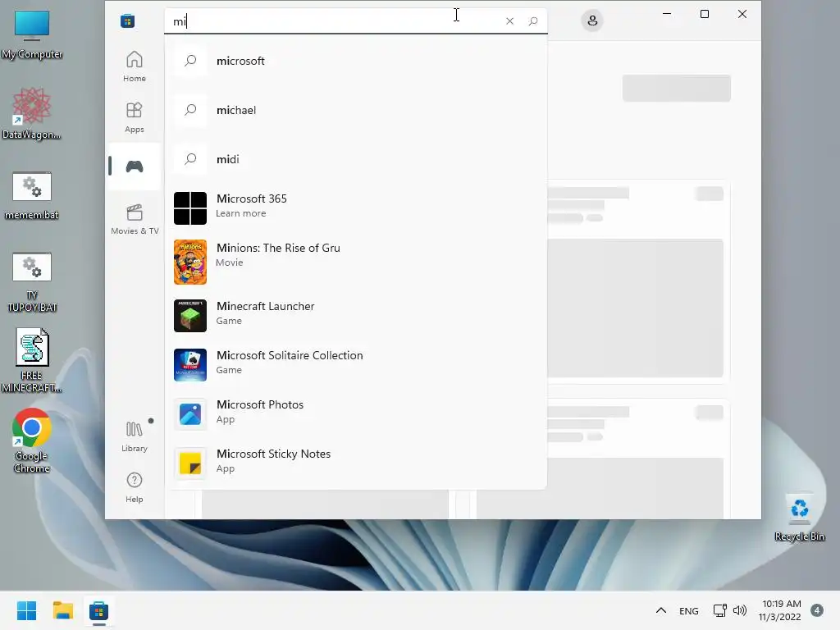Open clock showing 10:19 AM

coord(780,610)
